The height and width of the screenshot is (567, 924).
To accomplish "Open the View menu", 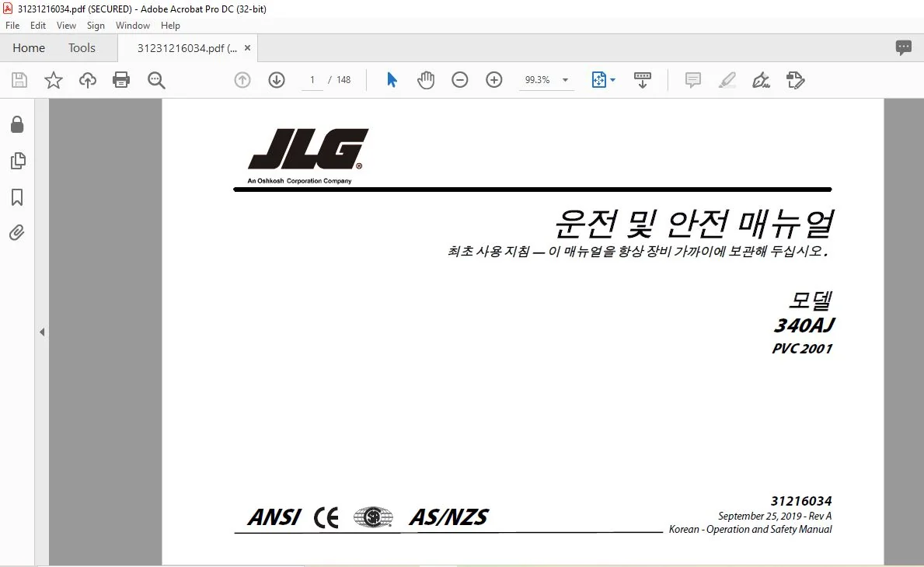I will (x=66, y=26).
